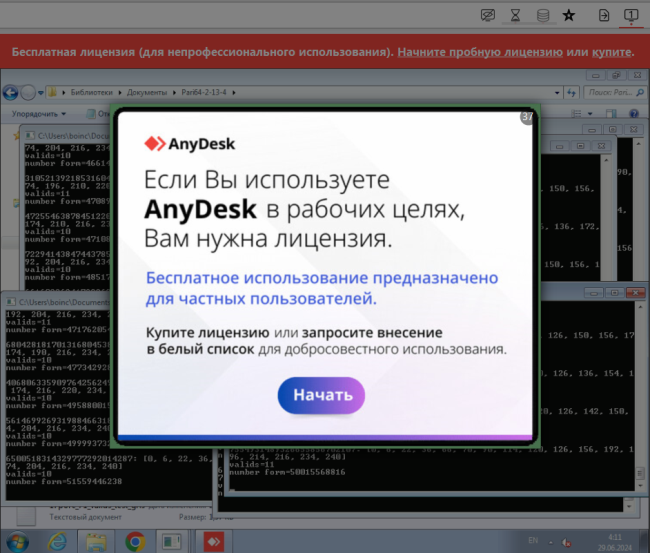Click the EN language indicator in system tray
The height and width of the screenshot is (553, 650).
coord(533,540)
